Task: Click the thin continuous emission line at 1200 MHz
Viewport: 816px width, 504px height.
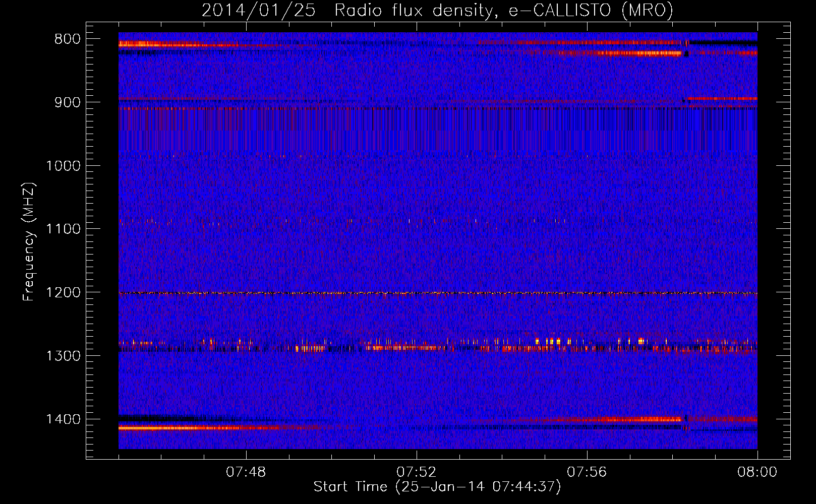Action: tap(438, 293)
